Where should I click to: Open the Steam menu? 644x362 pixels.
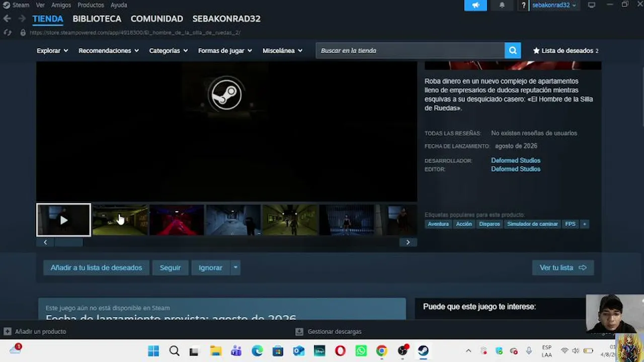click(21, 5)
